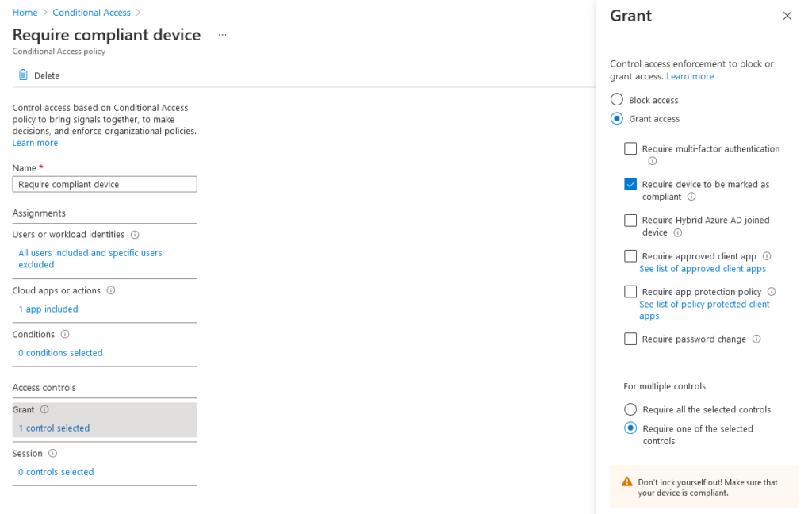812x514 pixels.
Task: Select Require all the selected controls option
Action: 630,409
